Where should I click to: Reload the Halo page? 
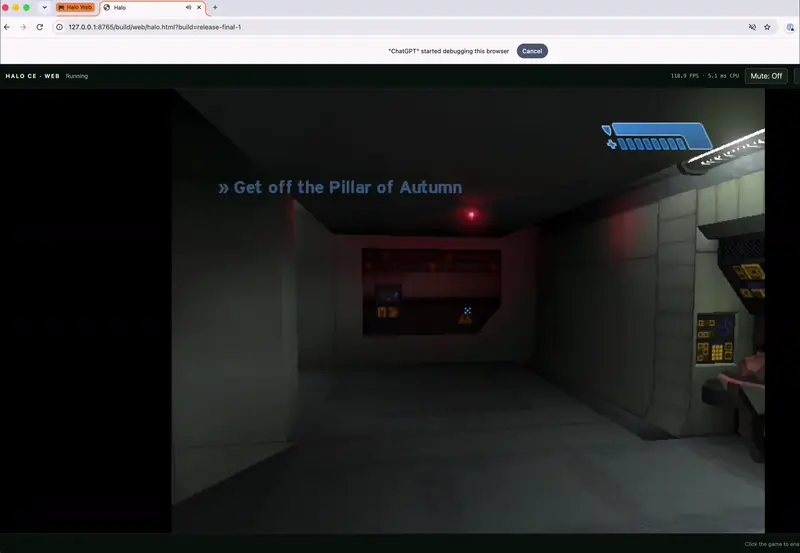[x=40, y=27]
